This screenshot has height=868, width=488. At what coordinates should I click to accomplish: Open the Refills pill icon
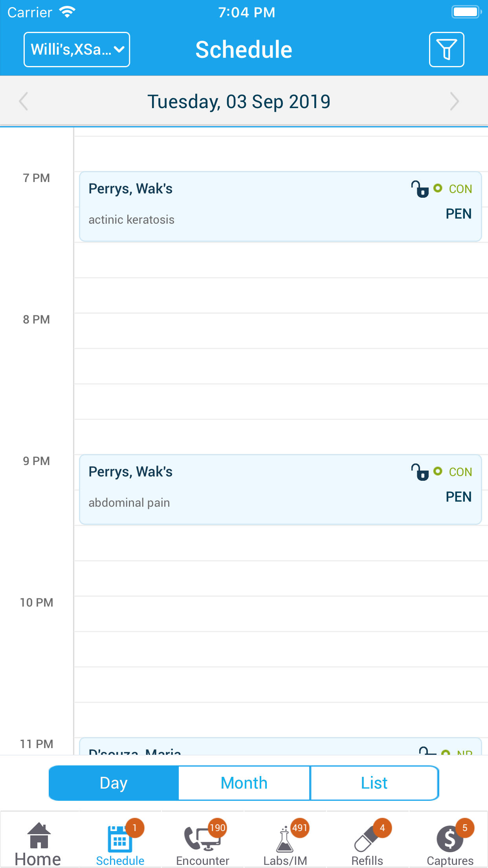[x=367, y=838]
